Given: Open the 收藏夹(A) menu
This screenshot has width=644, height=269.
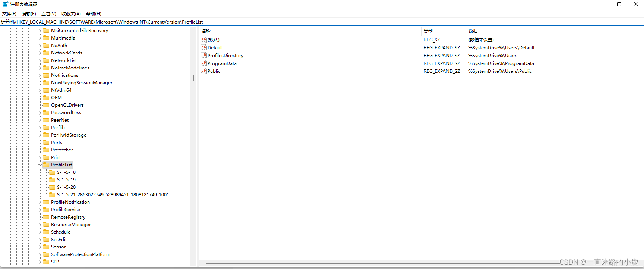Looking at the screenshot, I should 71,13.
